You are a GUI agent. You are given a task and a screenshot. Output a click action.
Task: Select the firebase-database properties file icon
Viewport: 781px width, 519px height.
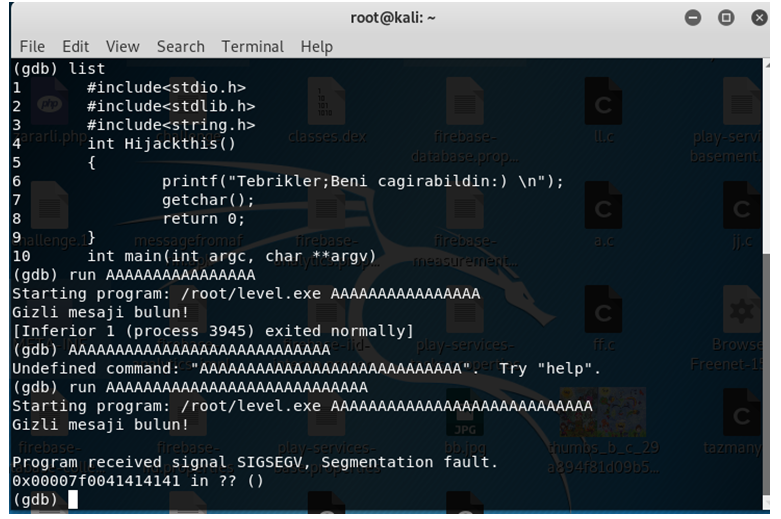tap(465, 121)
